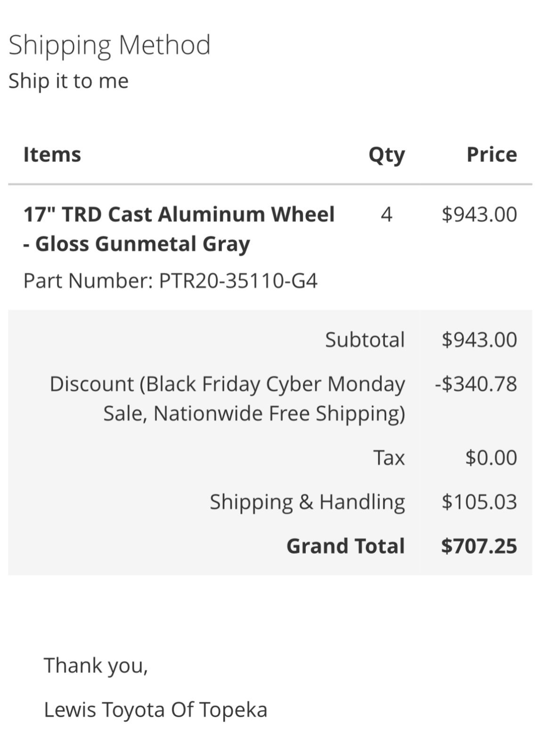This screenshot has width=560, height=754.
Task: Click the subtotal amount $943.00
Action: 479,340
